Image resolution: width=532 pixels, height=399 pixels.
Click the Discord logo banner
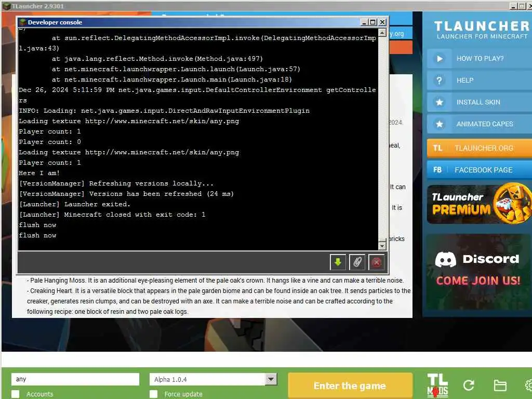coord(478,272)
